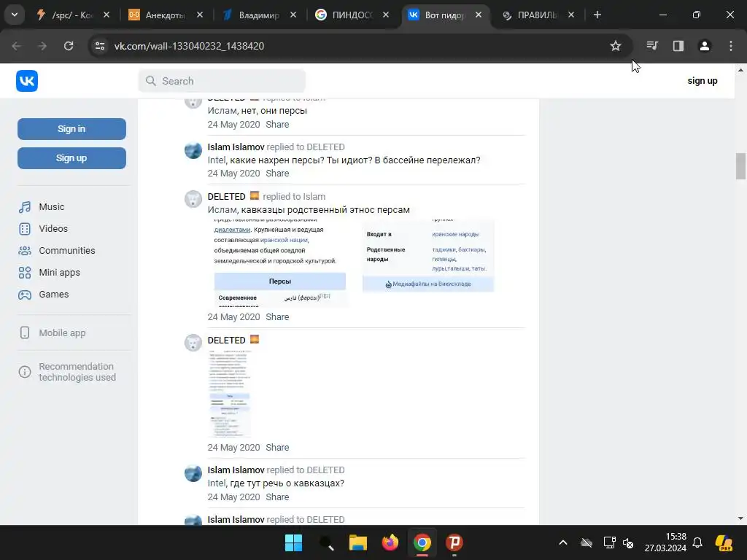Click Chrome icon in taskbar
Viewport: 747px width, 560px height.
(422, 542)
